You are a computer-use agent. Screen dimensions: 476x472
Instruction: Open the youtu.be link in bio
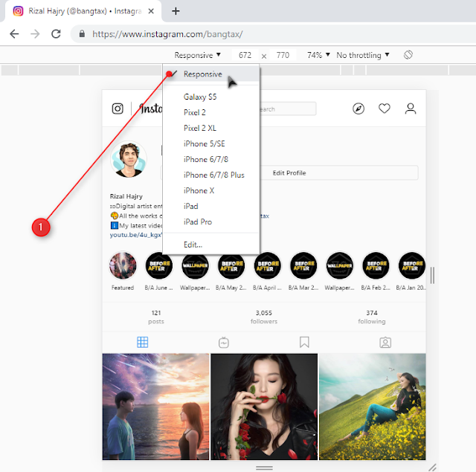136,235
